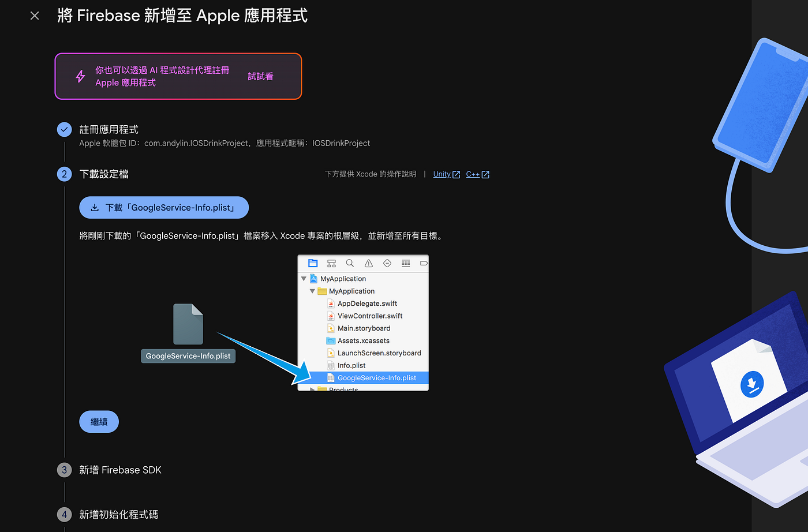
Task: Click the gray plist file icon in the illustration
Action: pos(188,324)
